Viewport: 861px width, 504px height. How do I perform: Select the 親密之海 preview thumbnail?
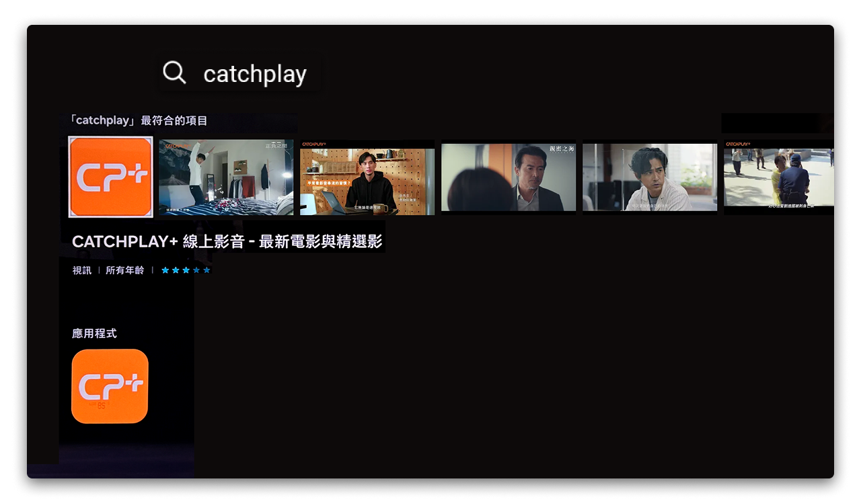pyautogui.click(x=509, y=177)
